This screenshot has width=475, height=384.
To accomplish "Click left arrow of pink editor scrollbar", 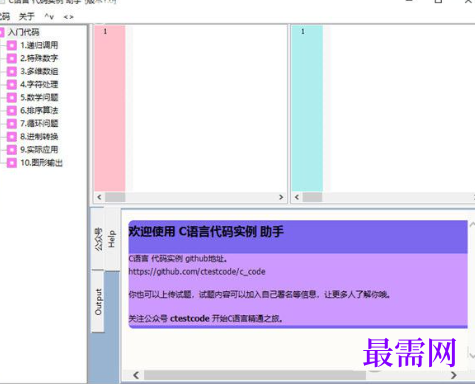I will click(x=99, y=197).
